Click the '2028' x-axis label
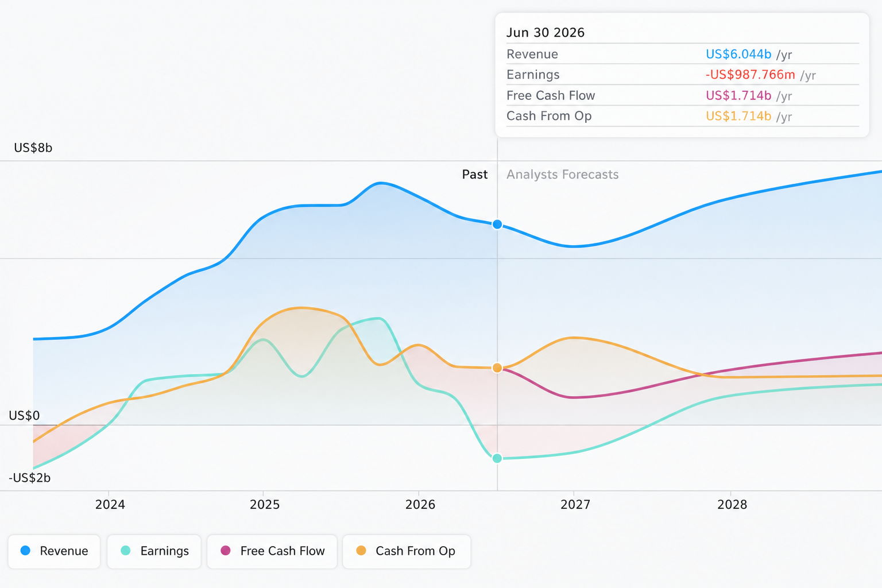The width and height of the screenshot is (882, 588). pos(732,505)
